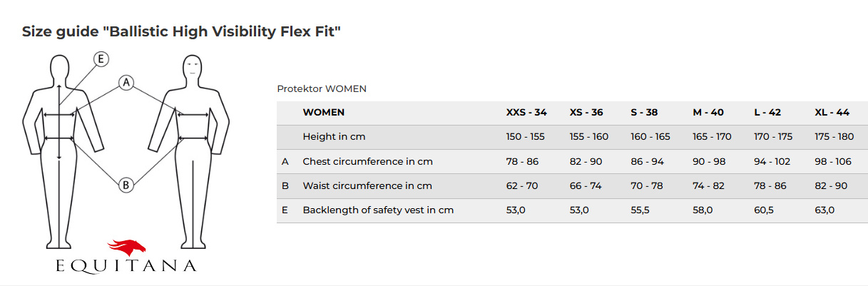
Task: Click the Waist circumference in cm row label
Action: pyautogui.click(x=367, y=186)
